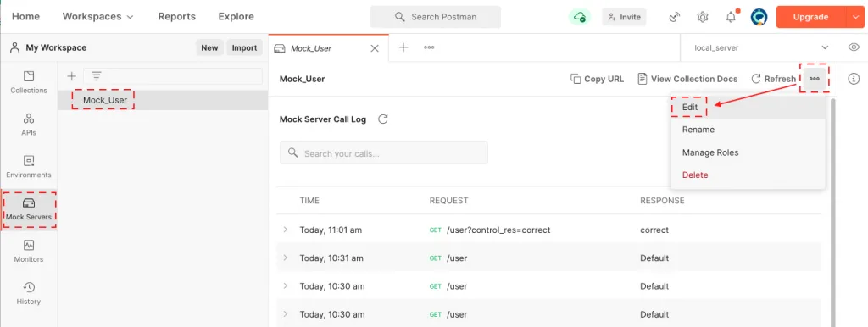The height and width of the screenshot is (327, 868).
Task: Click the Import button
Action: [x=244, y=47]
